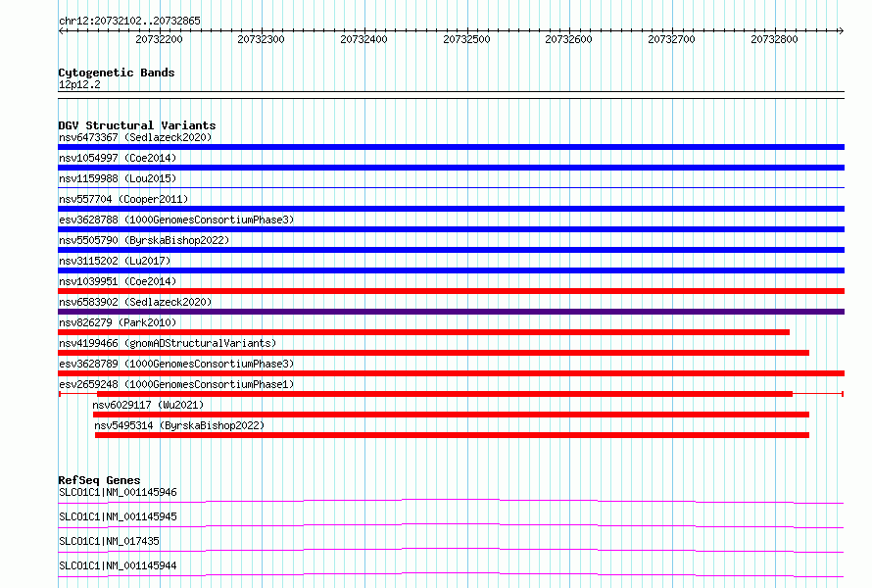Viewport: 872px width, 588px height.
Task: Open the nsv1159988 (Lou2015) variant label
Action: (x=118, y=178)
